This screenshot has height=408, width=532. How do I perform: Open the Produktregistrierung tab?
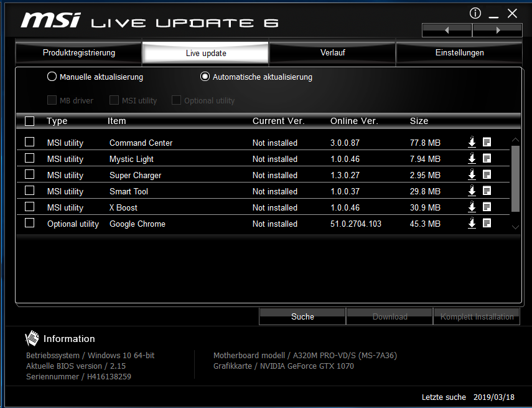point(79,53)
